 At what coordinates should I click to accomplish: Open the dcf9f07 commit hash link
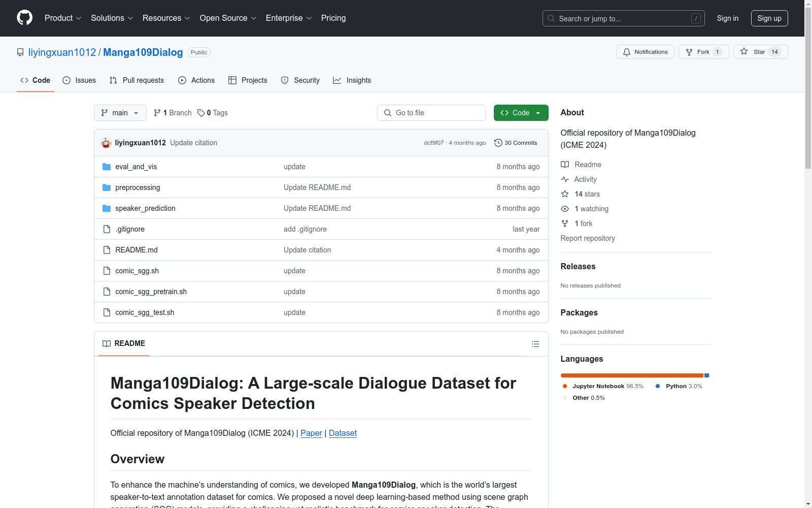[434, 143]
